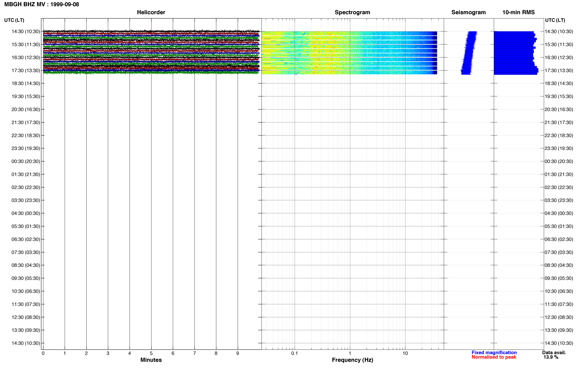Click right-side time label 18:30 (14:30)
This screenshot has height=368, width=588.
559,83
